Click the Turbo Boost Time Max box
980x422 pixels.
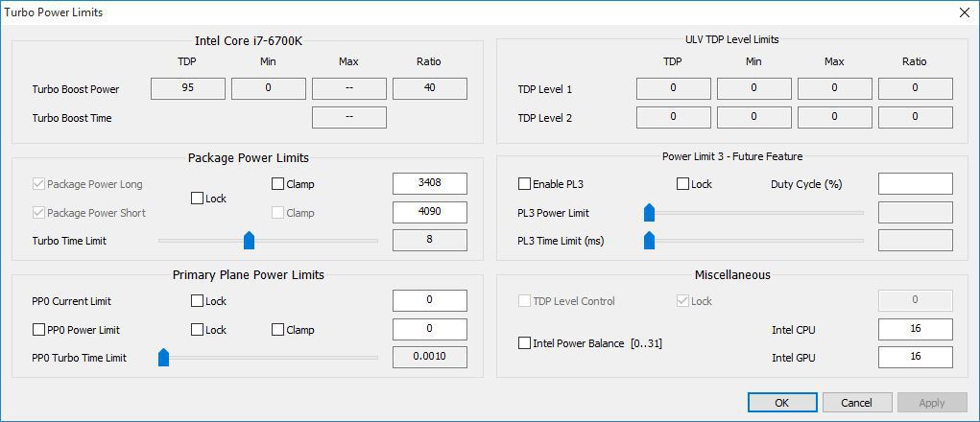[x=349, y=117]
